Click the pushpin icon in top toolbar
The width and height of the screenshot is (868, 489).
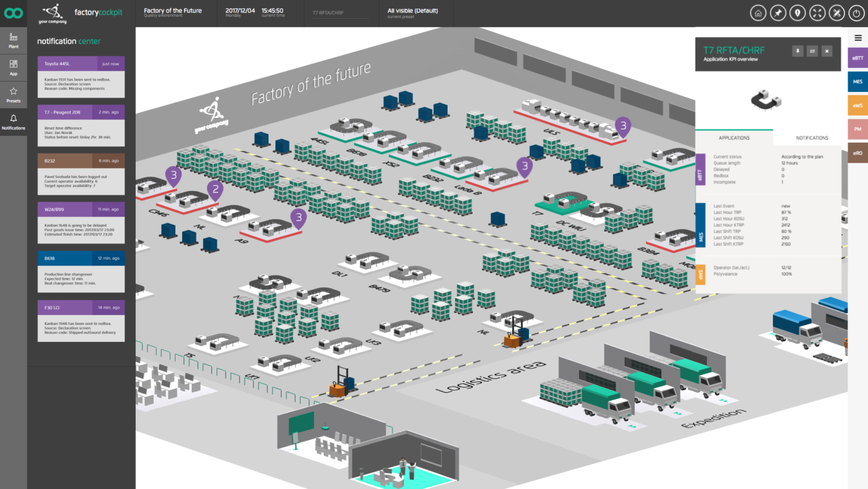point(777,13)
